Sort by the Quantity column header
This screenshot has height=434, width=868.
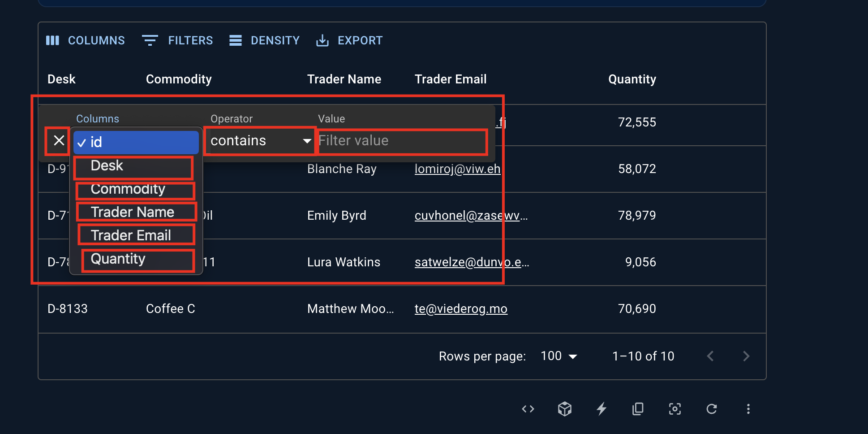632,79
